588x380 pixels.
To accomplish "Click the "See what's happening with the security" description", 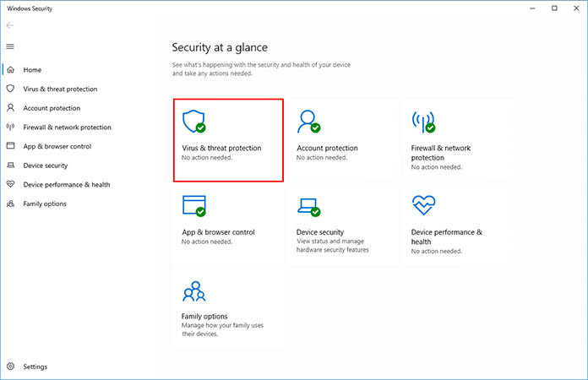I will (261, 69).
